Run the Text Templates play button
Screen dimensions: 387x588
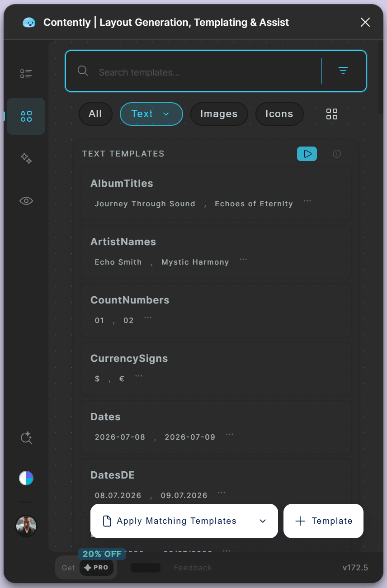[x=307, y=154]
